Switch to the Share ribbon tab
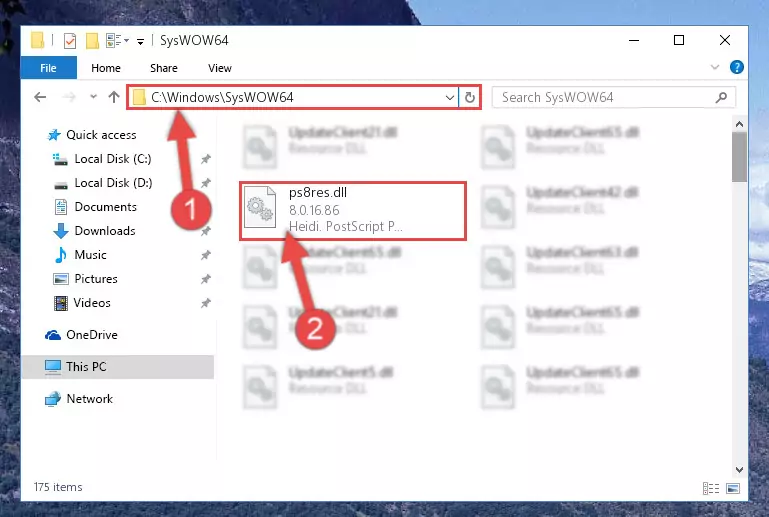This screenshot has height=517, width=769. (x=164, y=68)
